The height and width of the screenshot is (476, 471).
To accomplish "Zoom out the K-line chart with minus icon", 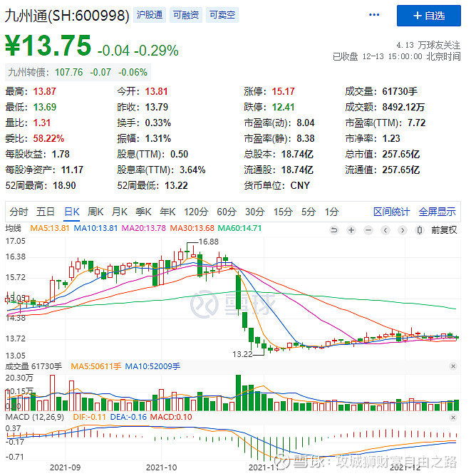I will [368, 230].
